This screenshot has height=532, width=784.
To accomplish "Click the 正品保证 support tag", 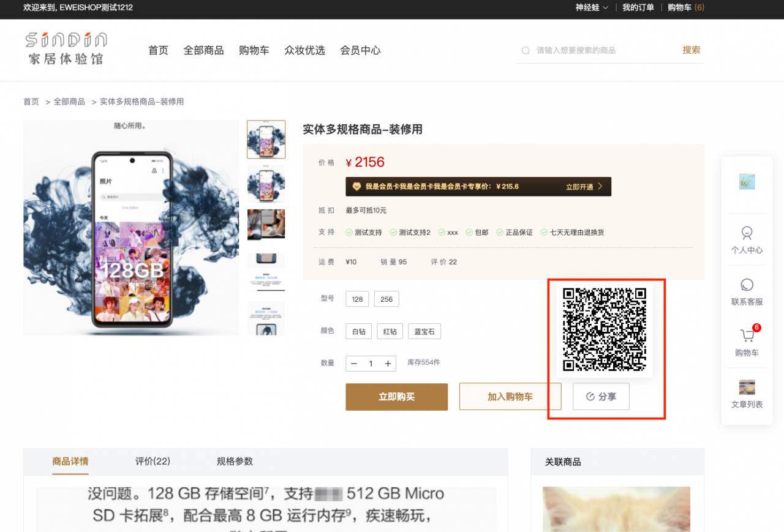I will click(x=514, y=233).
